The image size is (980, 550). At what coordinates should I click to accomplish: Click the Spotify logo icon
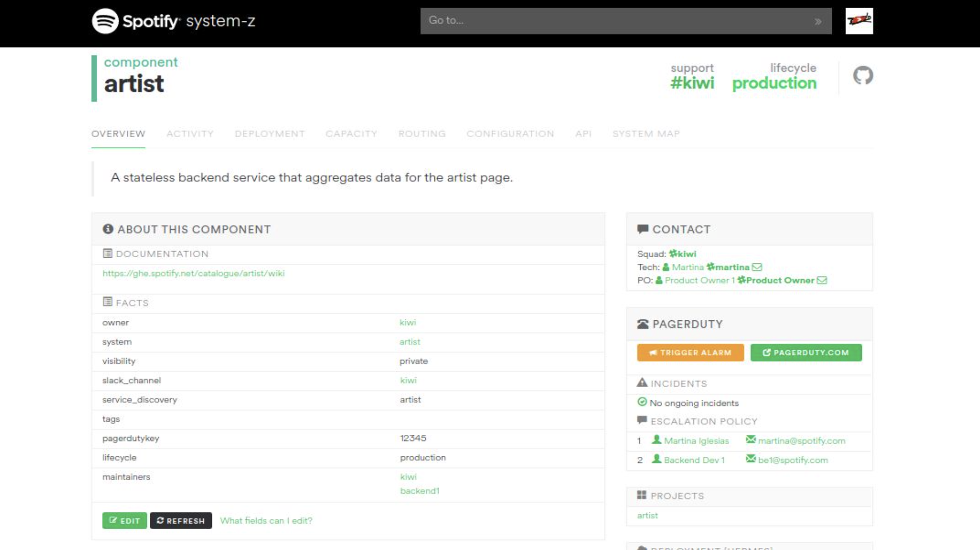point(105,21)
